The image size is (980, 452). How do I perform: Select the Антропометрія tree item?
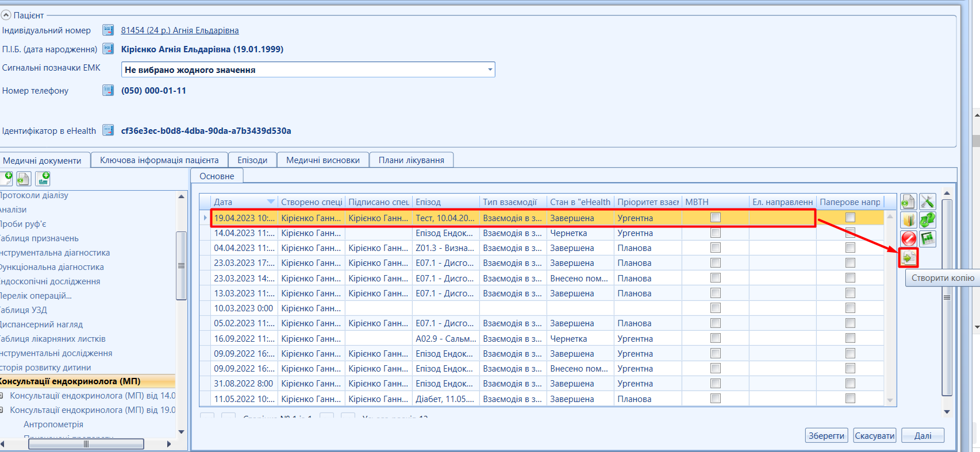point(53,424)
